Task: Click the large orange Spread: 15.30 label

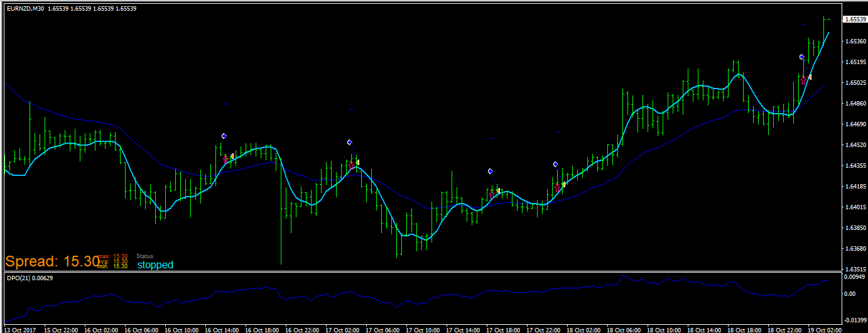Action: (52, 261)
